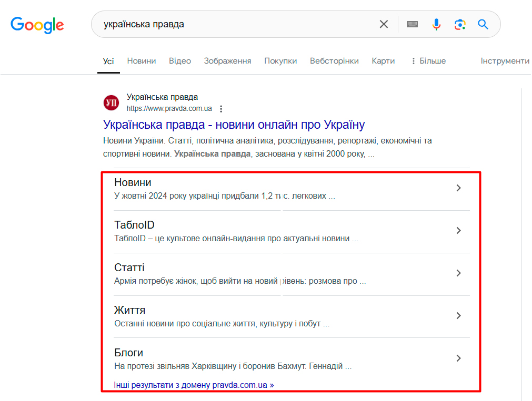This screenshot has width=532, height=401.
Task: Open the Українська правда result title link
Action: (x=234, y=125)
